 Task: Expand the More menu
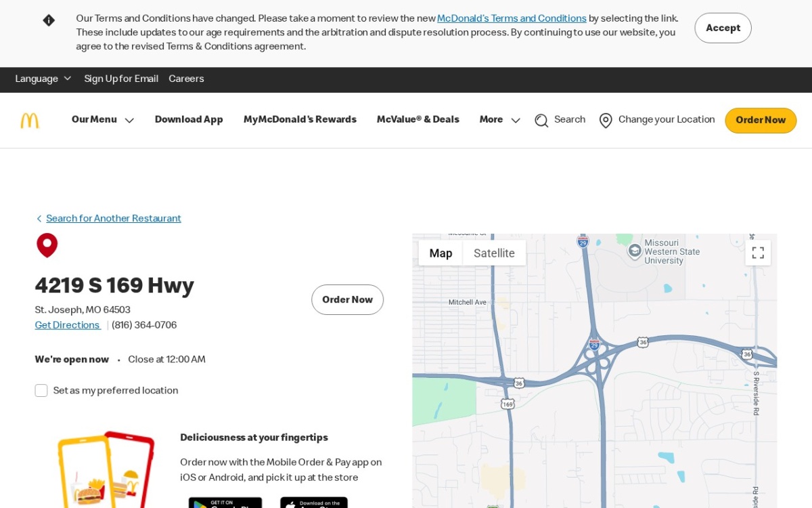coord(500,120)
